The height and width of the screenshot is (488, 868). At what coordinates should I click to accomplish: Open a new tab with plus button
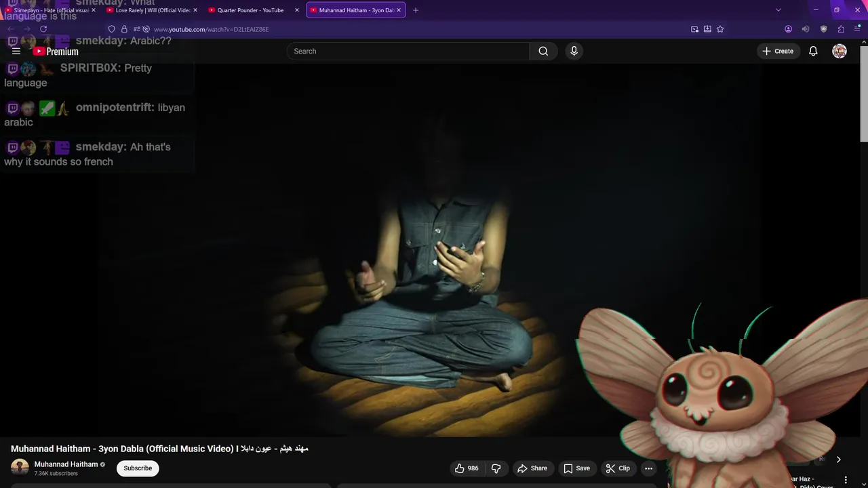pyautogui.click(x=416, y=10)
